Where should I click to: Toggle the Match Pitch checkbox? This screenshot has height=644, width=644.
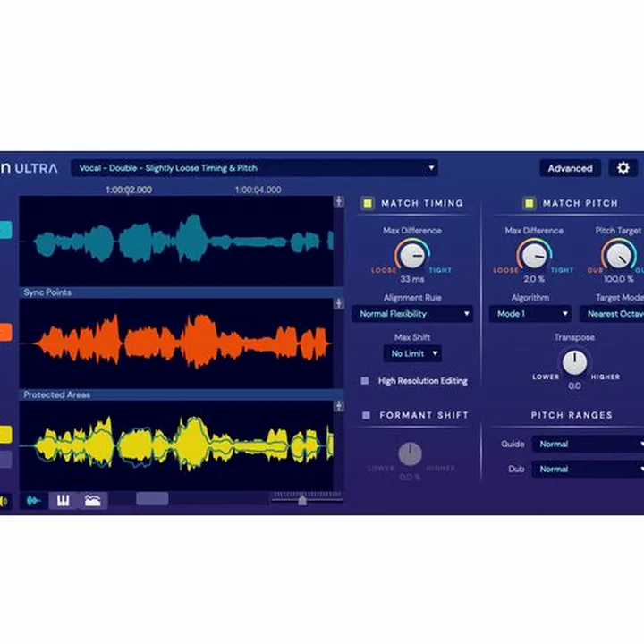tap(529, 203)
